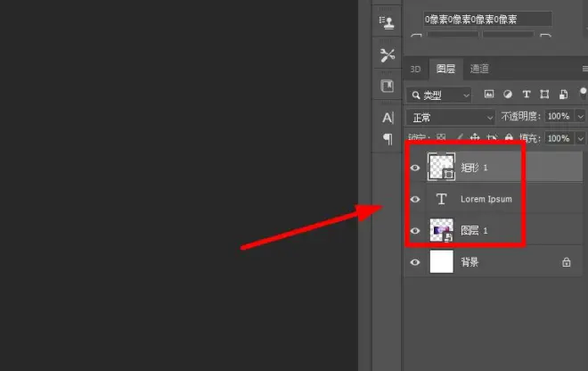Filter layers by text type
The image size is (588, 371).
[527, 95]
